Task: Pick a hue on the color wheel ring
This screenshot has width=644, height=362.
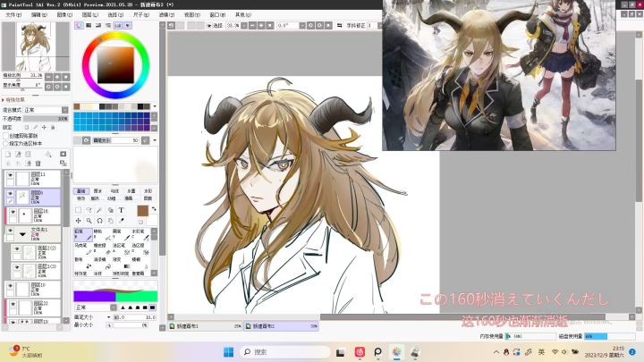Action: [115, 35]
